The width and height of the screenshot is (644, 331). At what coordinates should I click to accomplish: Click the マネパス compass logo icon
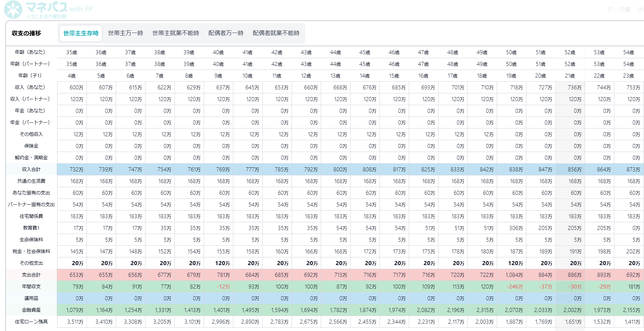pyautogui.click(x=13, y=10)
